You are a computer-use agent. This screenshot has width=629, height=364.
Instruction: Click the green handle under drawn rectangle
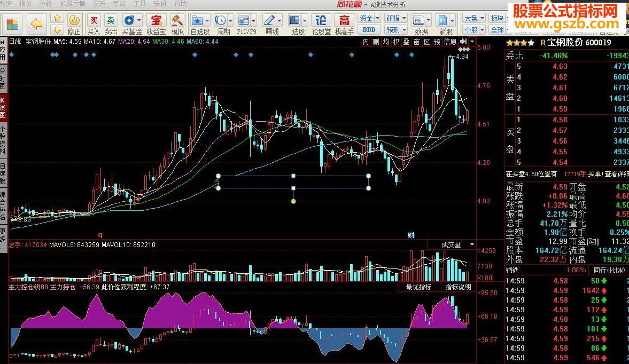coord(293,201)
